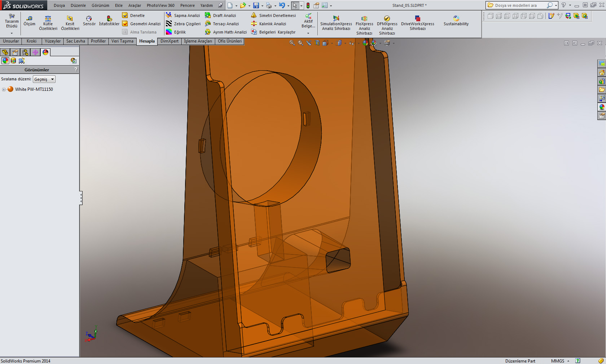The image size is (606, 364).
Task: Open Design Library task pane tab
Action: pos(602,81)
